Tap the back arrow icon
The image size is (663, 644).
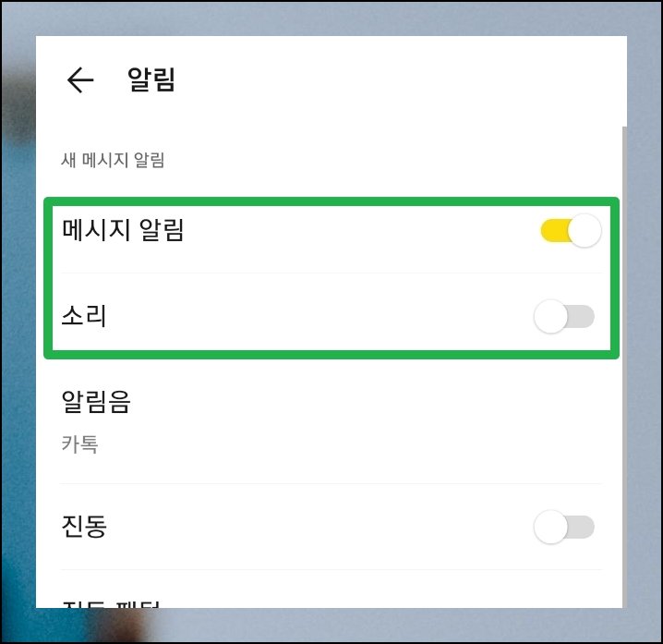[80, 79]
